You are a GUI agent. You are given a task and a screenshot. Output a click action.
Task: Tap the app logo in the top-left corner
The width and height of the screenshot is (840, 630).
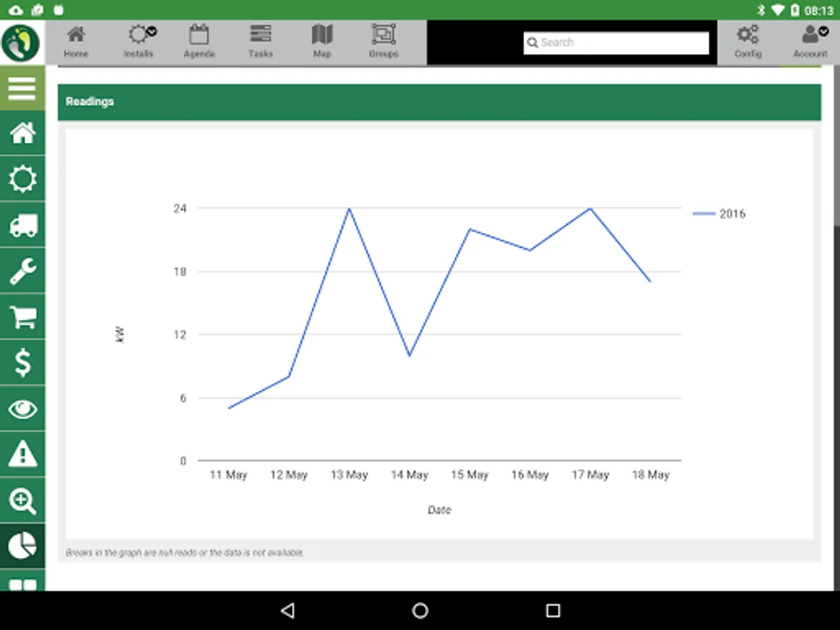tap(21, 42)
